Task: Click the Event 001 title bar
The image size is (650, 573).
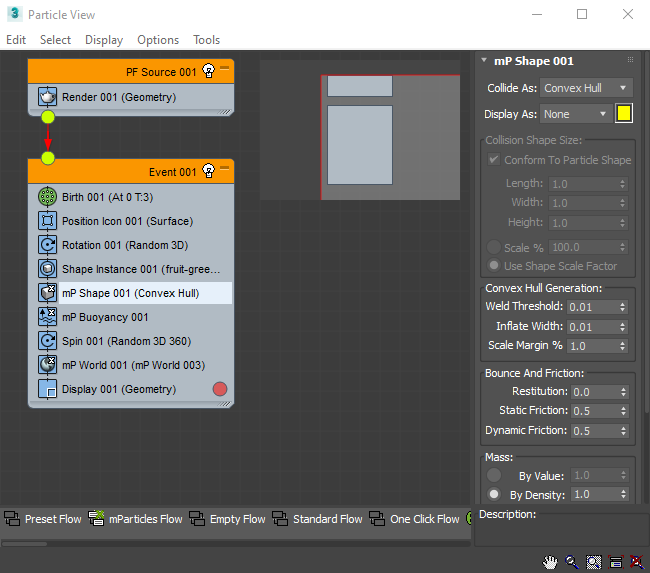Action: coord(131,171)
